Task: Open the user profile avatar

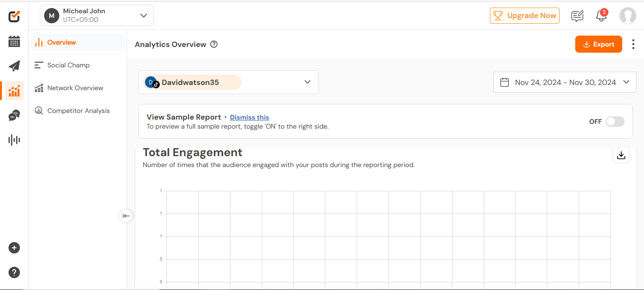Action: (627, 16)
